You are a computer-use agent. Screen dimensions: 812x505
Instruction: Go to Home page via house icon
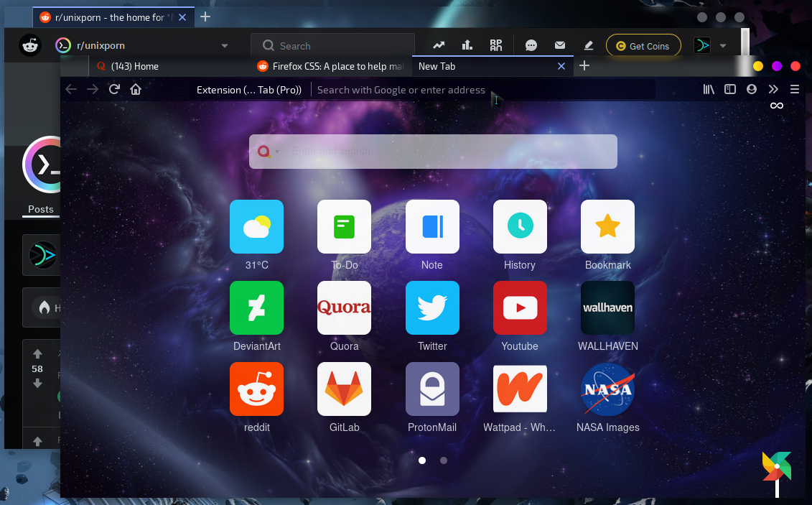136,89
